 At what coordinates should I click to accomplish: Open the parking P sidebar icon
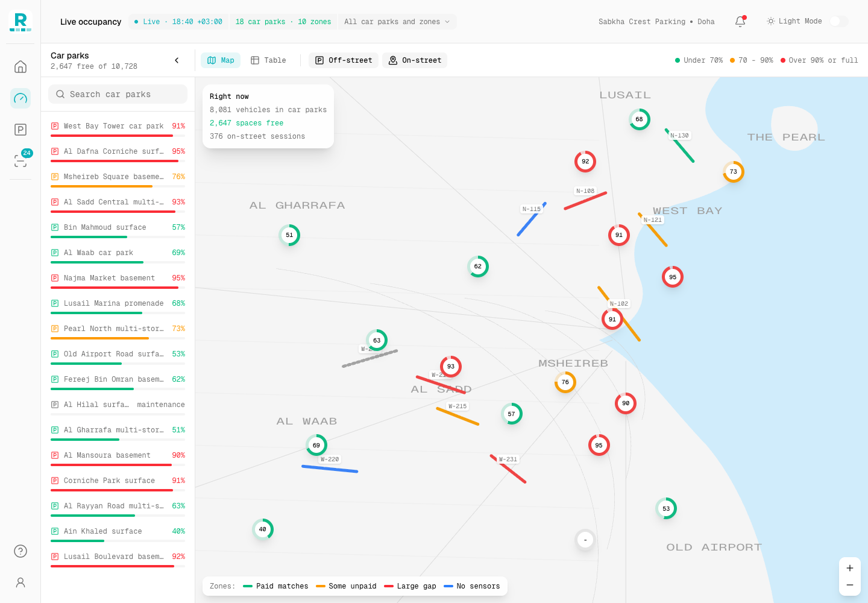20,130
